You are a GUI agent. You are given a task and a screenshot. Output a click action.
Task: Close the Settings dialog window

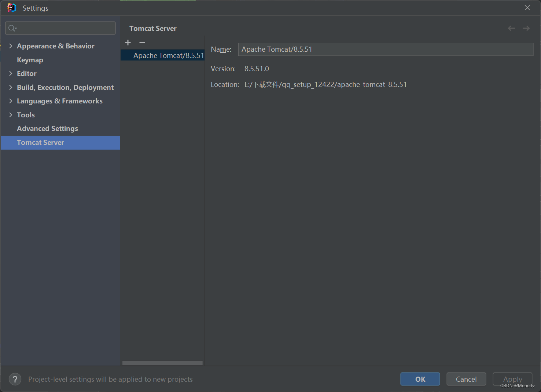[x=527, y=8]
